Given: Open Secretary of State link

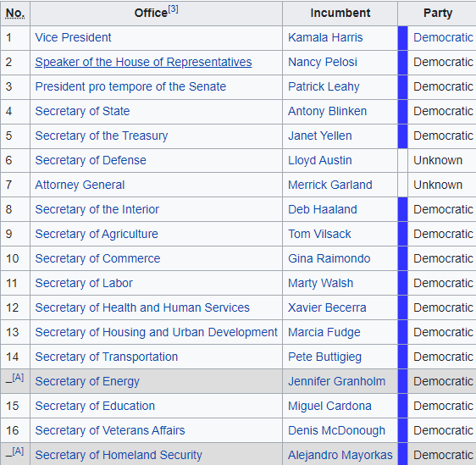Looking at the screenshot, I should click(x=82, y=112).
